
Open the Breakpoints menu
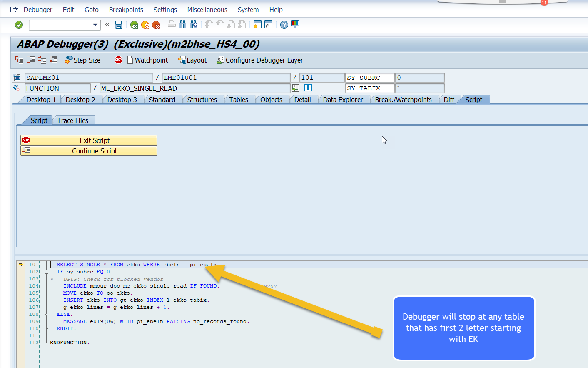pyautogui.click(x=126, y=10)
